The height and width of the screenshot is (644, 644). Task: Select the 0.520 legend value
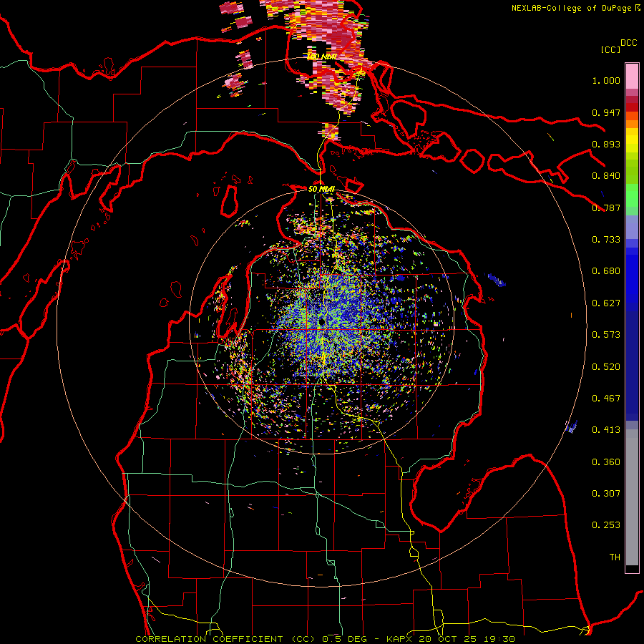[606, 367]
